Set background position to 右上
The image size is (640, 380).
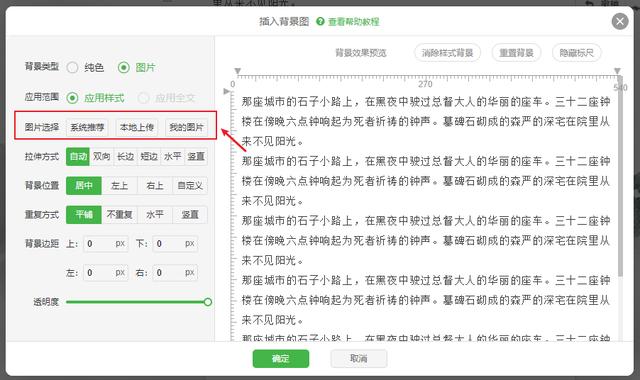click(x=155, y=186)
